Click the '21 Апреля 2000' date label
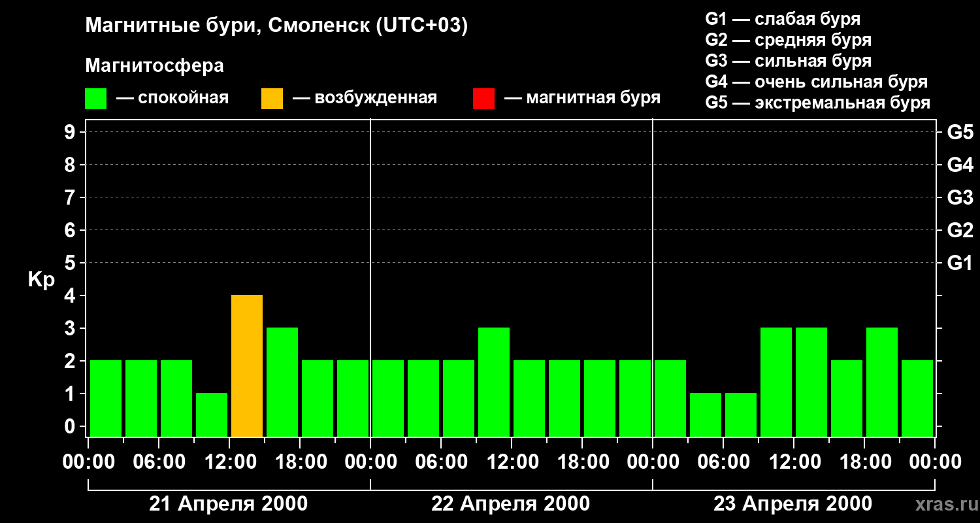The width and height of the screenshot is (980, 523). click(228, 504)
